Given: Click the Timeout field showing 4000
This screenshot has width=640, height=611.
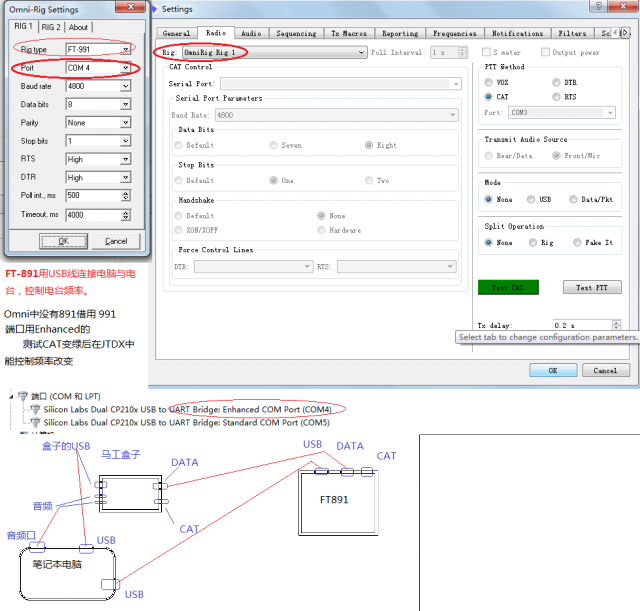Looking at the screenshot, I should (93, 215).
